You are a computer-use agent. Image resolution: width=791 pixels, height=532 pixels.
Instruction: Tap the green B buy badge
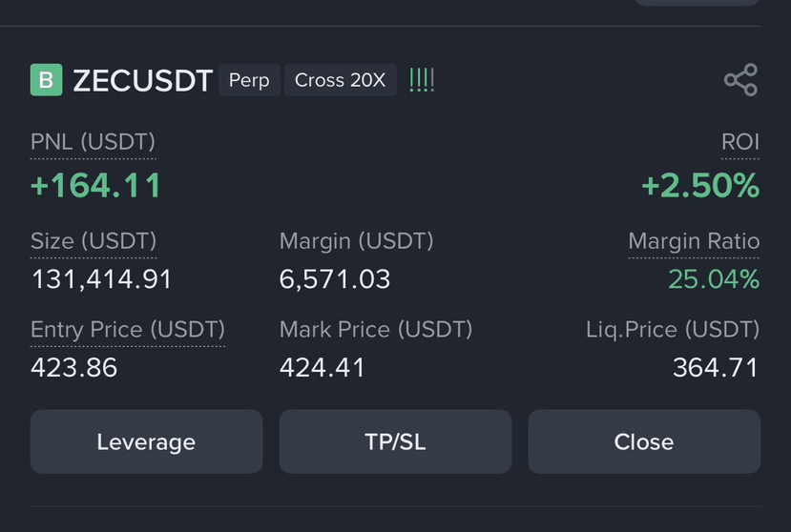(x=47, y=80)
